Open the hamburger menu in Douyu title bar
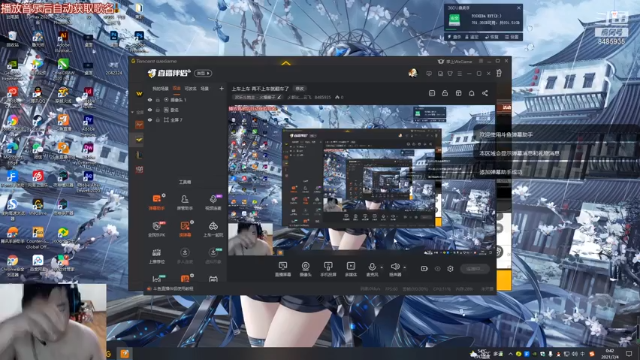Image resolution: width=640 pixels, height=360 pixels. pyautogui.click(x=460, y=73)
